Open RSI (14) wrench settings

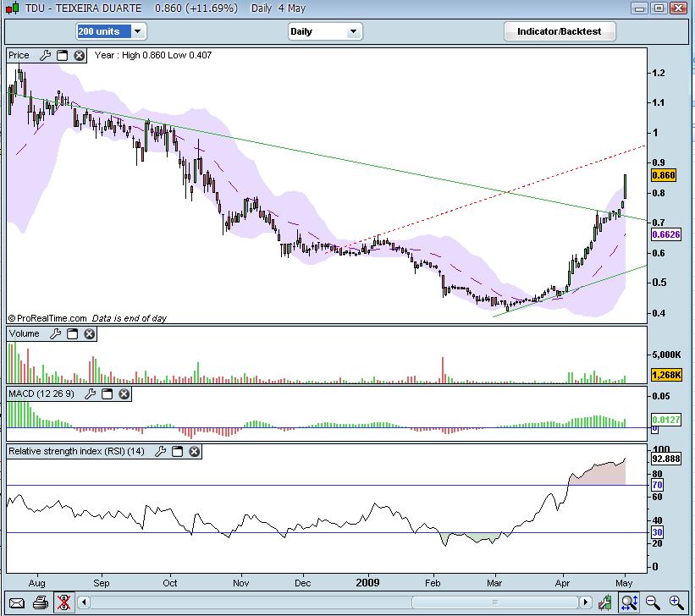coord(161,451)
